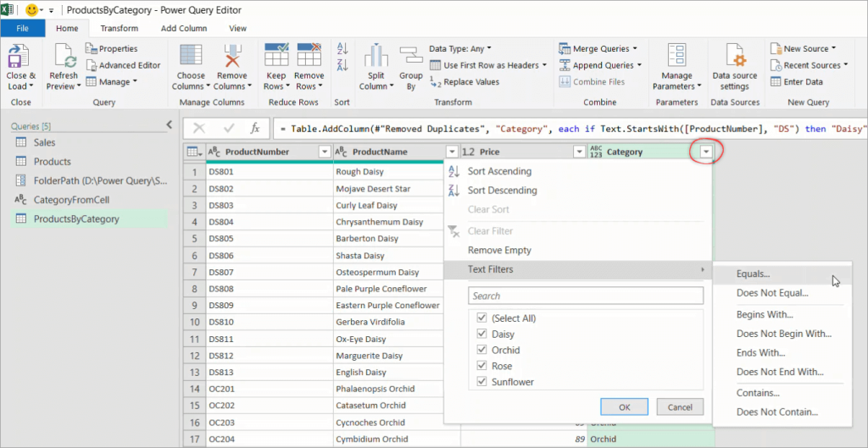Click Manage Parameters icon
The height and width of the screenshot is (448, 868).
pos(676,57)
